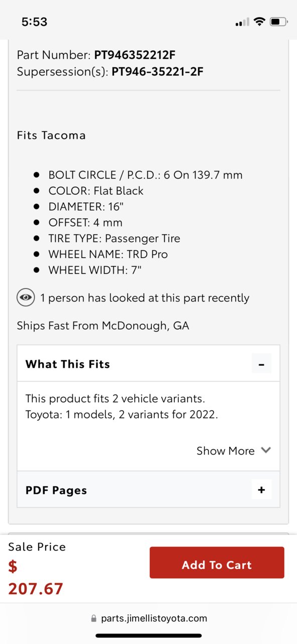Tap the battery indicator icon
This screenshot has width=297, height=644.
[278, 22]
